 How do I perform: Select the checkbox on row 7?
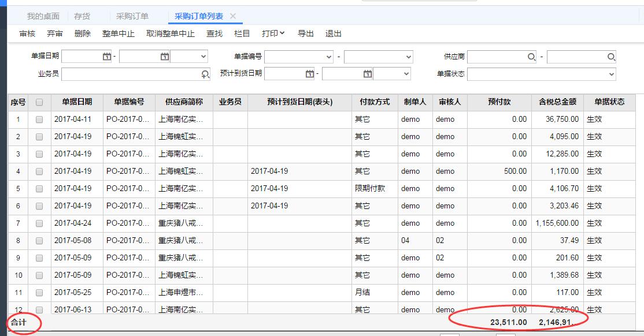(x=39, y=223)
